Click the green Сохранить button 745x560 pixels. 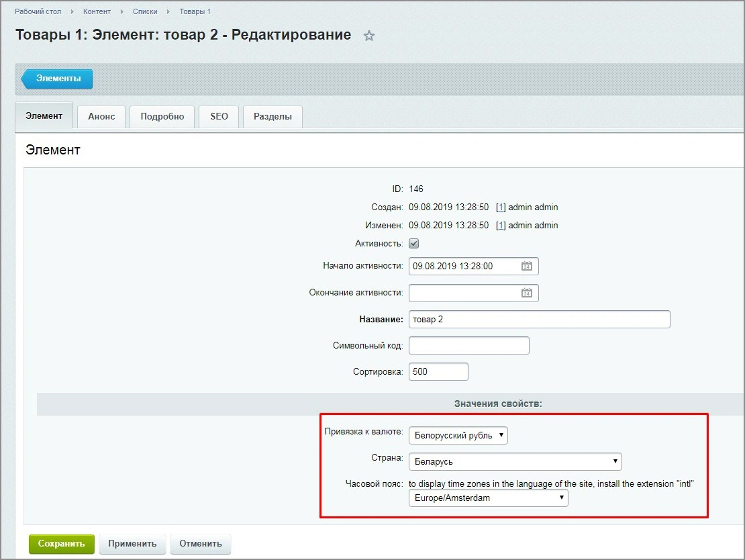61,544
